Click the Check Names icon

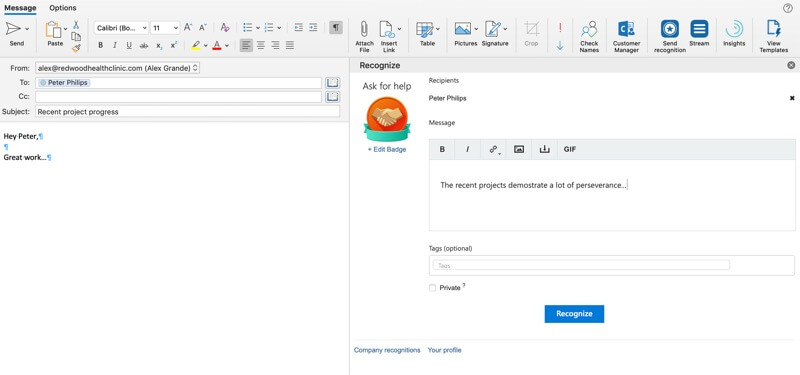(x=589, y=30)
